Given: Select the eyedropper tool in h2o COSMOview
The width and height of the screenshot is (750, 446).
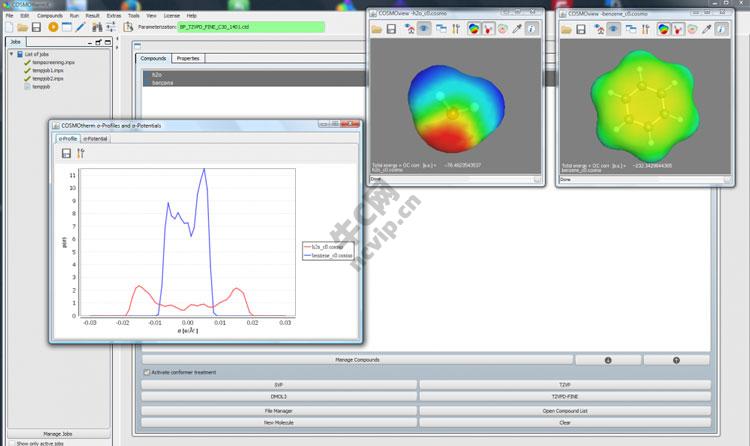Looking at the screenshot, I should point(517,29).
